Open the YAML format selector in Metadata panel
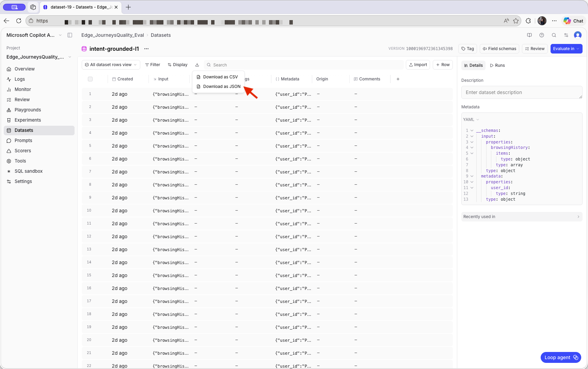This screenshot has height=369, width=588. [x=471, y=119]
